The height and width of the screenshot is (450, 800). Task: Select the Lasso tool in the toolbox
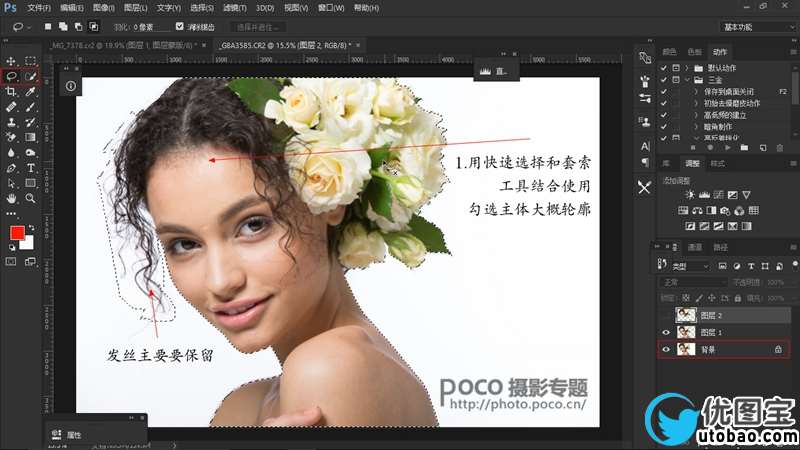[11, 77]
